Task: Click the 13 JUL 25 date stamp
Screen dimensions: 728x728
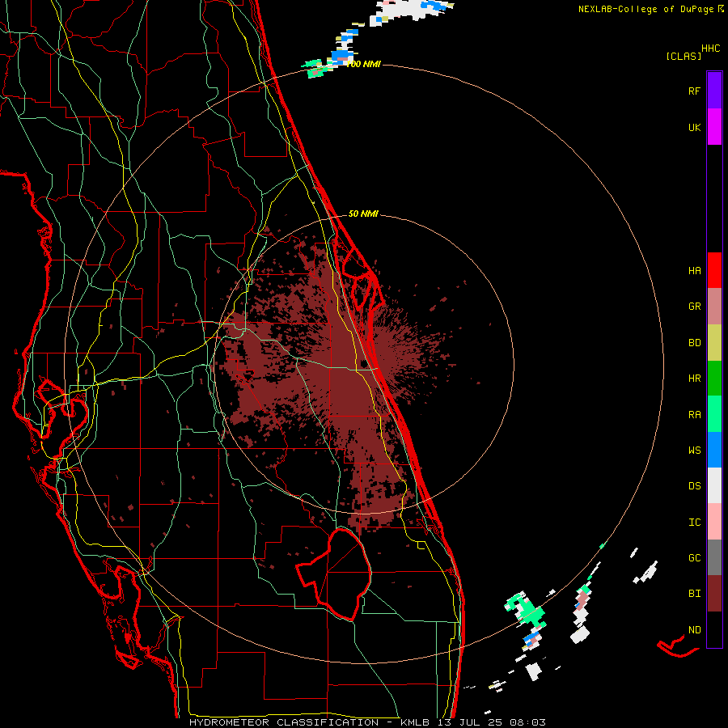Action: coord(470,722)
